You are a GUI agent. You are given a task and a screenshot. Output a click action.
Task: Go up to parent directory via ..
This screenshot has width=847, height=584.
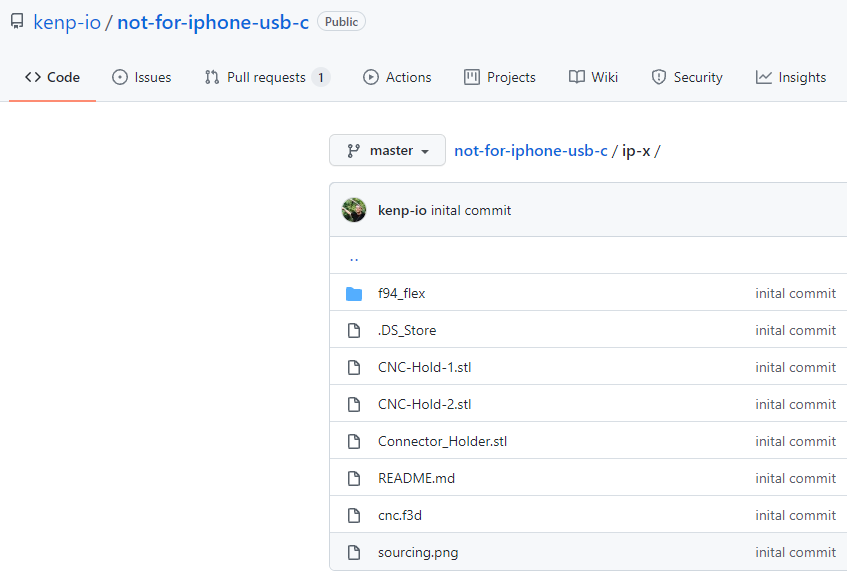coord(354,256)
